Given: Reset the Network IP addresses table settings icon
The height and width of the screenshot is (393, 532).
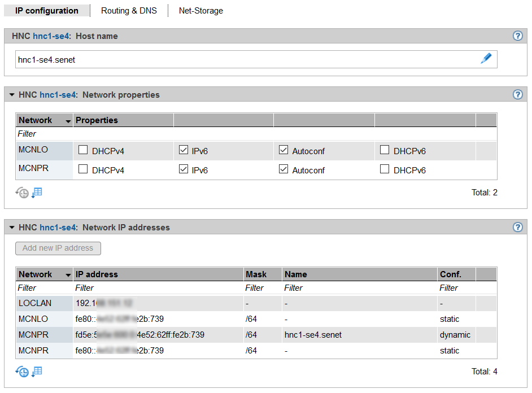Looking at the screenshot, I should point(21,372).
